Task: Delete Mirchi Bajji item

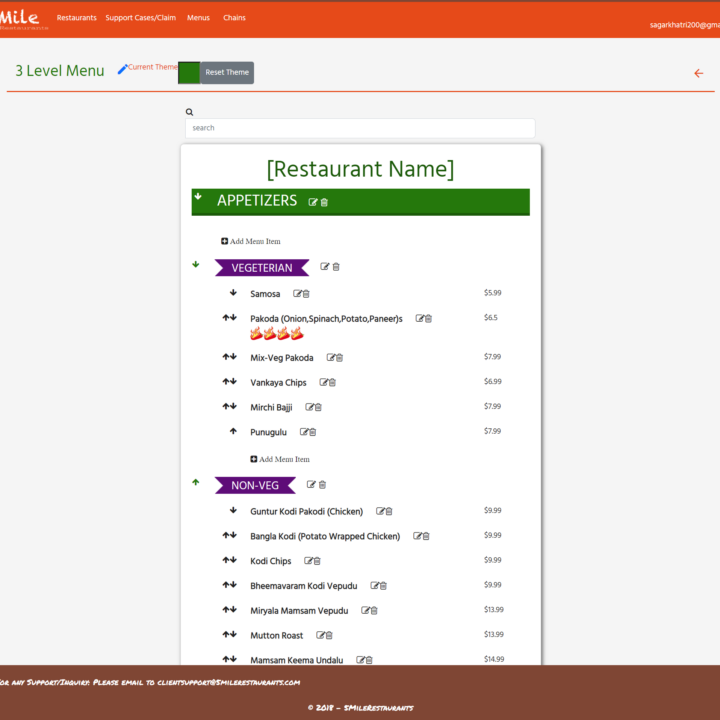Action: [x=318, y=407]
